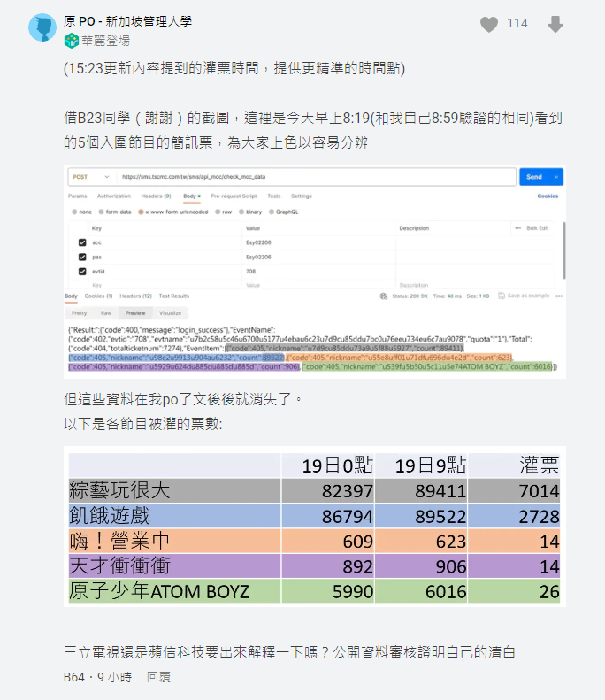
Task: Open the Headers (9) request tab
Action: 157,196
